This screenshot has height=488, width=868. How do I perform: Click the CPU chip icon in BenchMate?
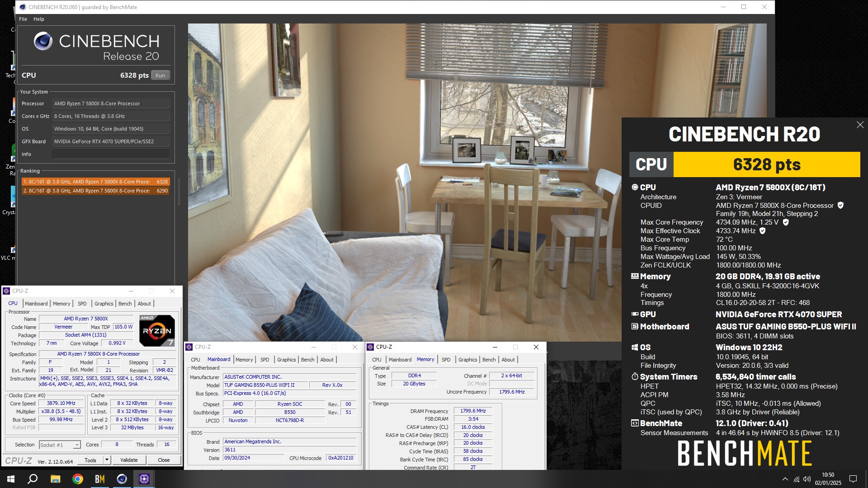coord(635,187)
